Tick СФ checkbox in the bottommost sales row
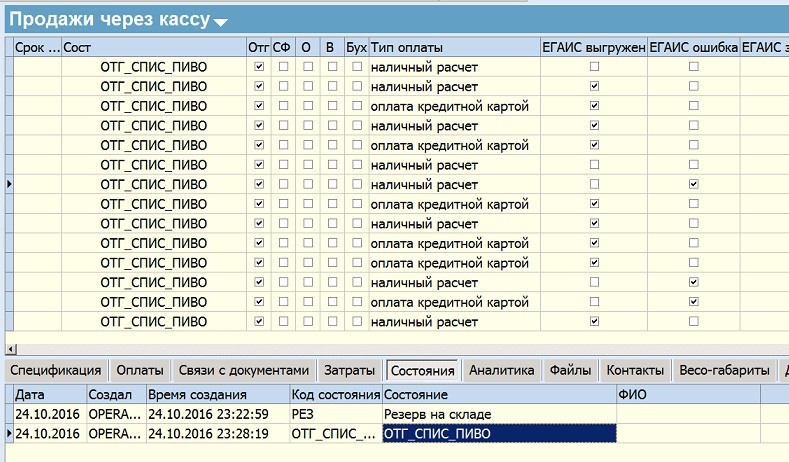Viewport: 789px width, 462px height. coord(283,321)
